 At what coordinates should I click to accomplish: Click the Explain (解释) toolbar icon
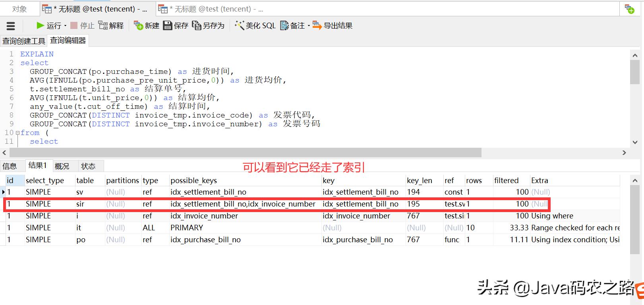tap(103, 26)
